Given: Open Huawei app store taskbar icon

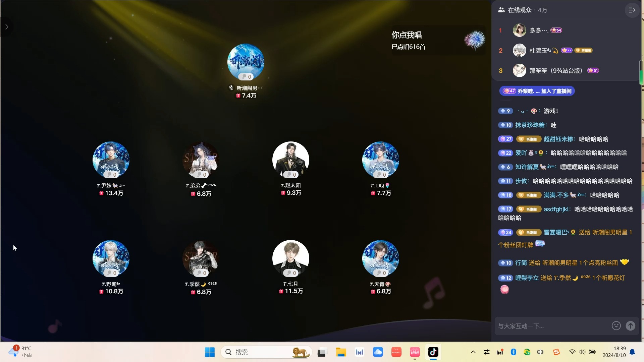Looking at the screenshot, I should [x=396, y=352].
